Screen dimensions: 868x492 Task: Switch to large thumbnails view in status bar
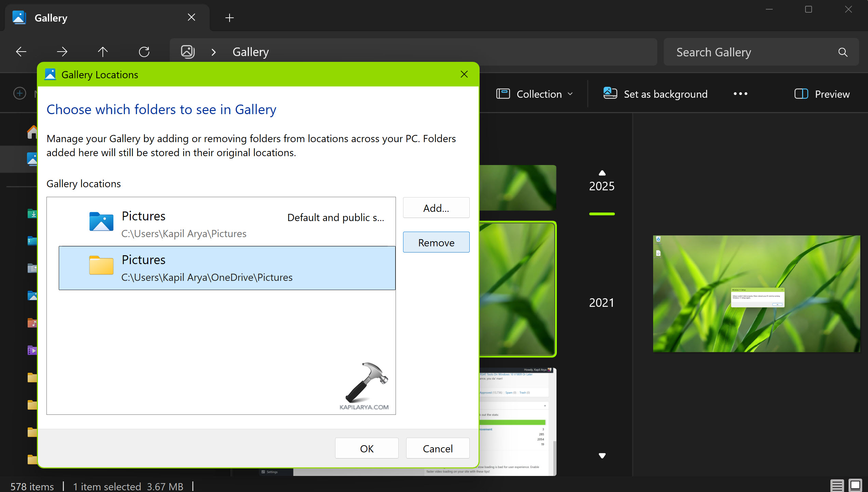coord(856,485)
